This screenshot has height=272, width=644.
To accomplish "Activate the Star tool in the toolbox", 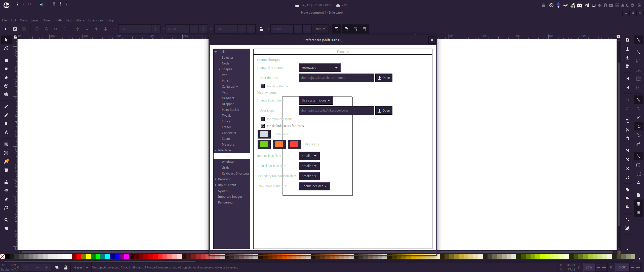I will click(6, 77).
